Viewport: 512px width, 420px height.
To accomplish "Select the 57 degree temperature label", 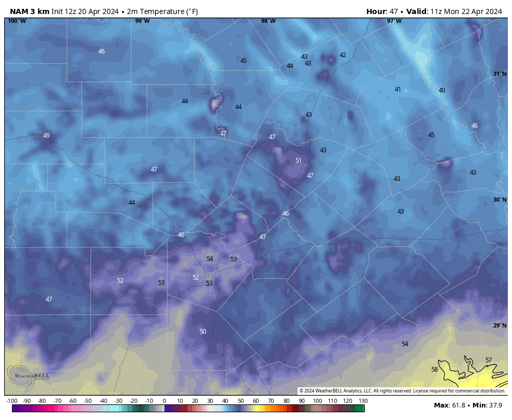I will pos(489,360).
